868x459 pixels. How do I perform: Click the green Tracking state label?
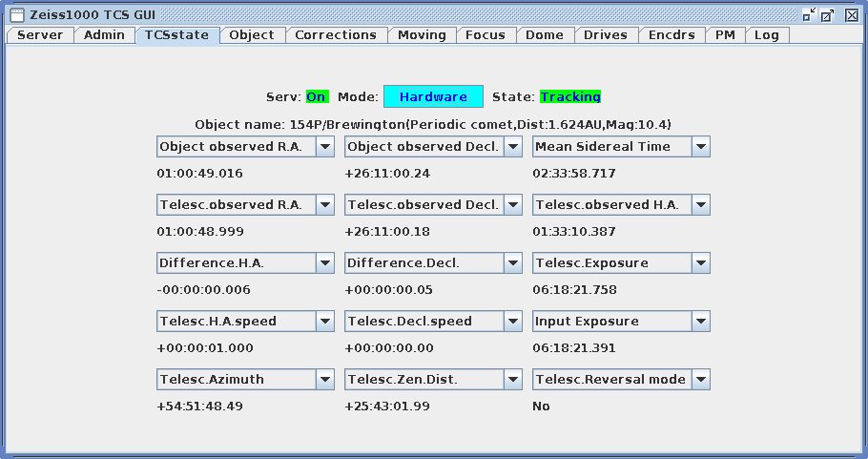pos(570,97)
